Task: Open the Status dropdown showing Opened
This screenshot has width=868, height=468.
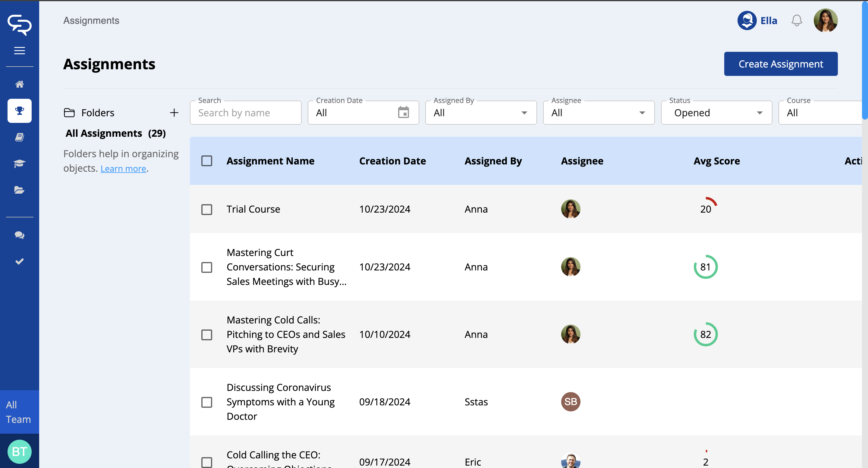Action: [716, 113]
